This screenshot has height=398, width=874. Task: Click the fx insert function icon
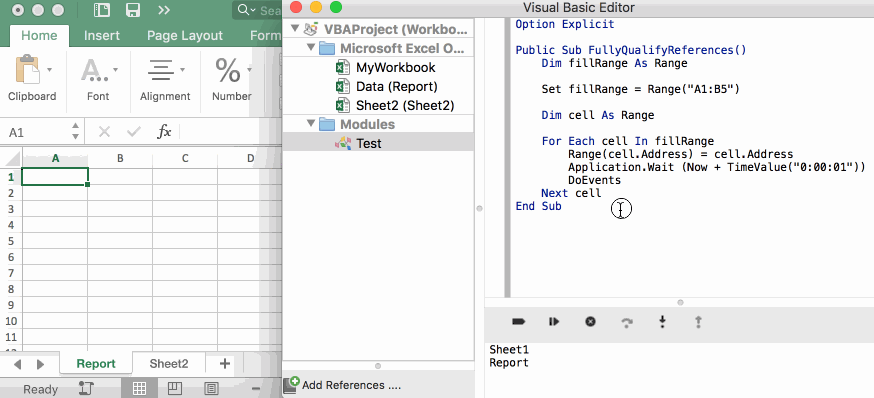tap(164, 132)
